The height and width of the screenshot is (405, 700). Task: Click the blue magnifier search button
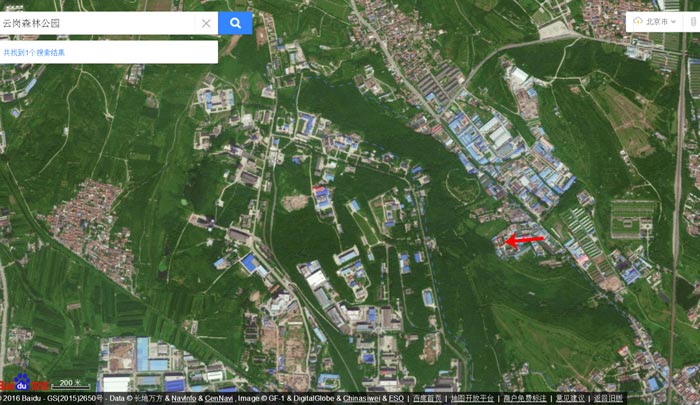(x=235, y=23)
